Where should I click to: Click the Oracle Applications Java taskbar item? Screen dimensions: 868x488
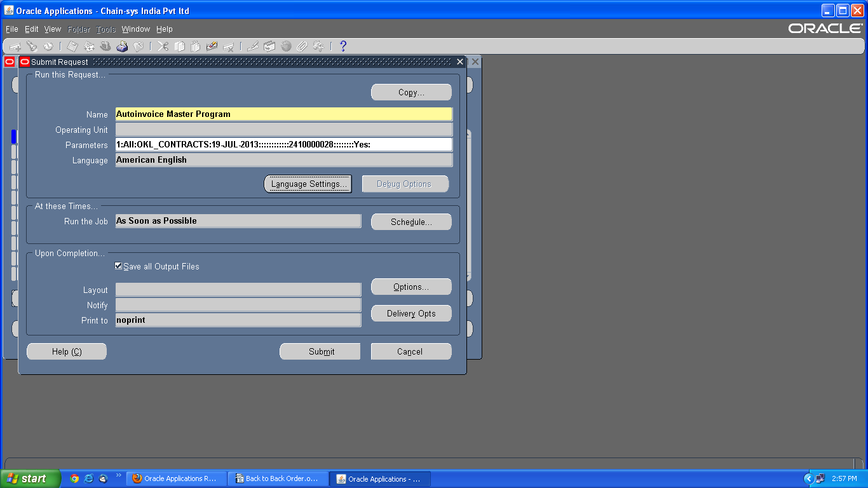point(380,478)
